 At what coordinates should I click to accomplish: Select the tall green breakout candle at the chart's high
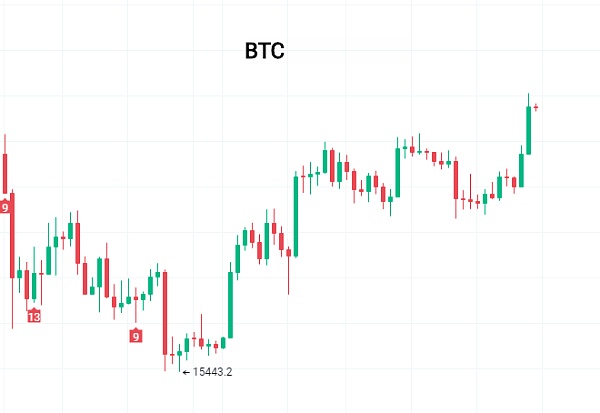(x=529, y=128)
